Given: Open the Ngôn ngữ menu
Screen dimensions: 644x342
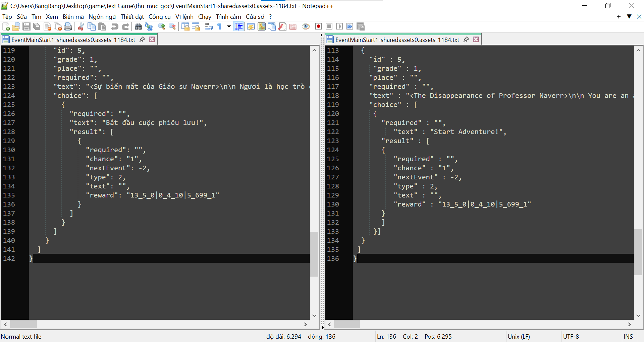Looking at the screenshot, I should click(x=102, y=17).
